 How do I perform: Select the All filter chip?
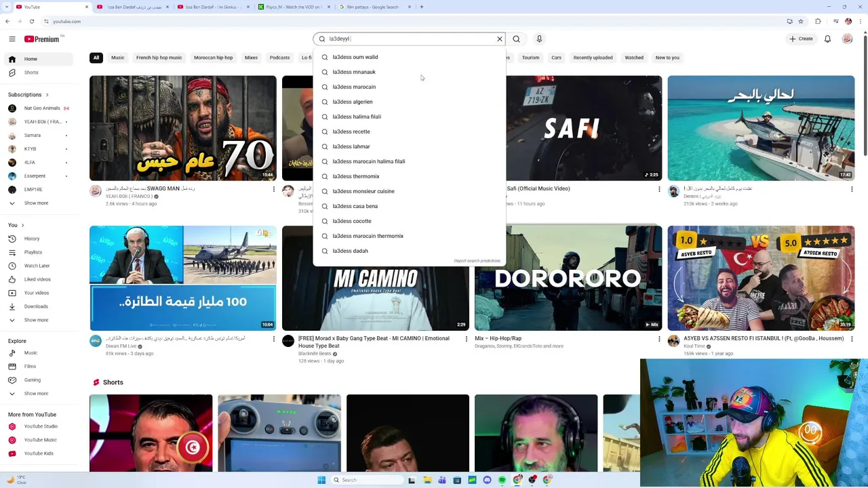coord(96,58)
